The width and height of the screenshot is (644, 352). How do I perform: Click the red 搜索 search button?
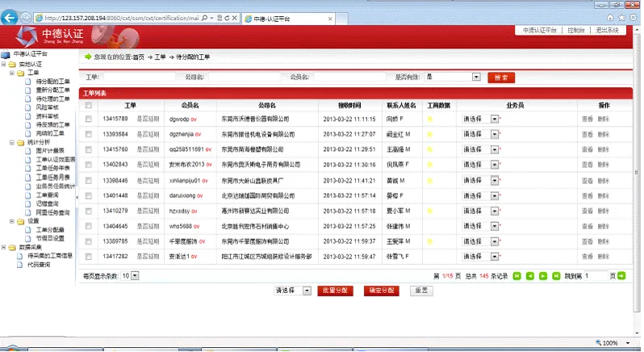pos(501,78)
